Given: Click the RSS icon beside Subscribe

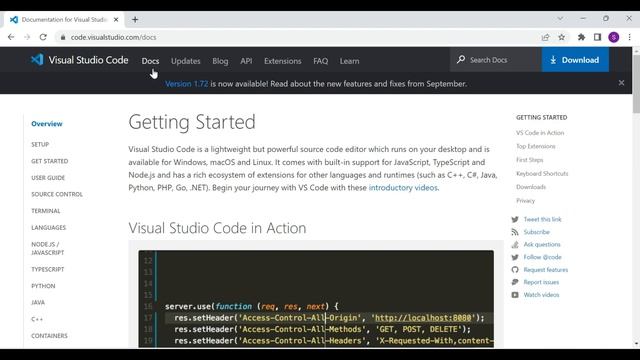Looking at the screenshot, I should 515,232.
